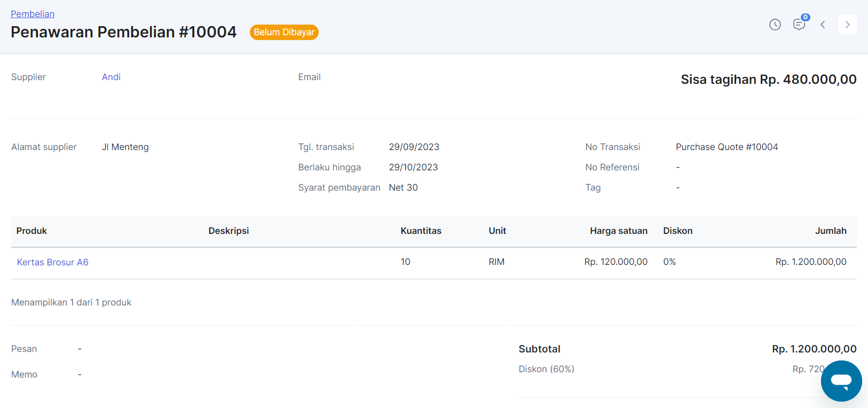Viewport: 868px width, 408px height.
Task: Click the Diskon (60%) summary label
Action: (x=546, y=369)
